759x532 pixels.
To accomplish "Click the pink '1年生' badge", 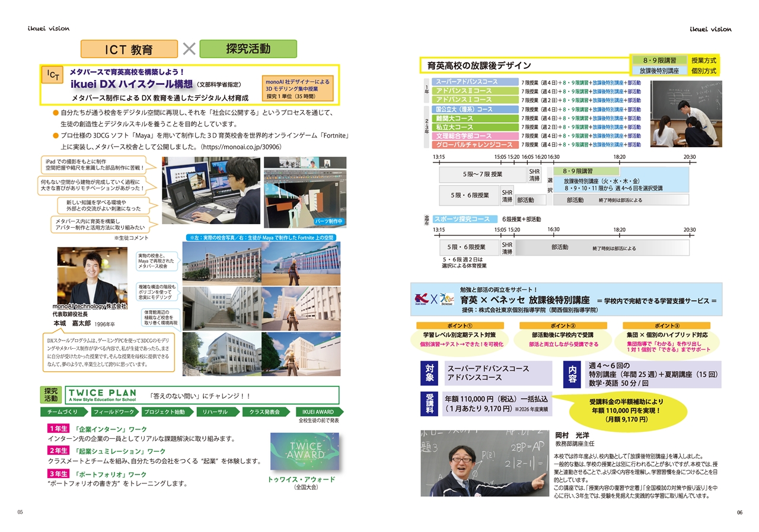I will (x=58, y=429).
